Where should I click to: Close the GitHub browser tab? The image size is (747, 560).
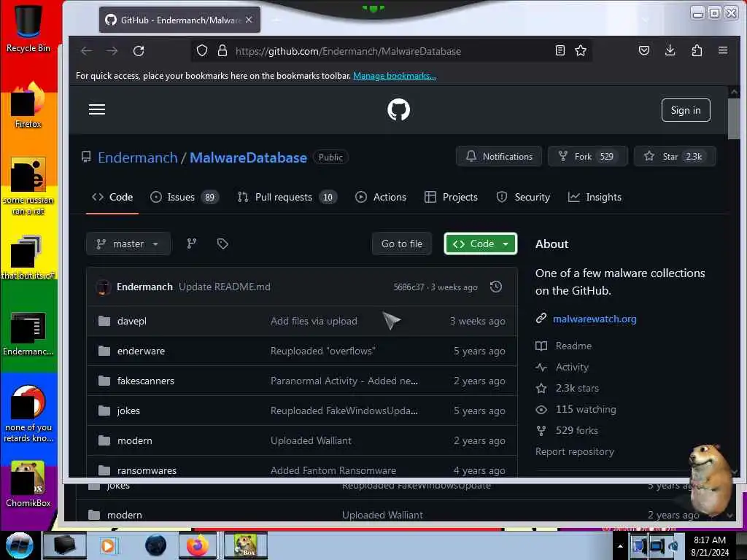click(x=249, y=20)
